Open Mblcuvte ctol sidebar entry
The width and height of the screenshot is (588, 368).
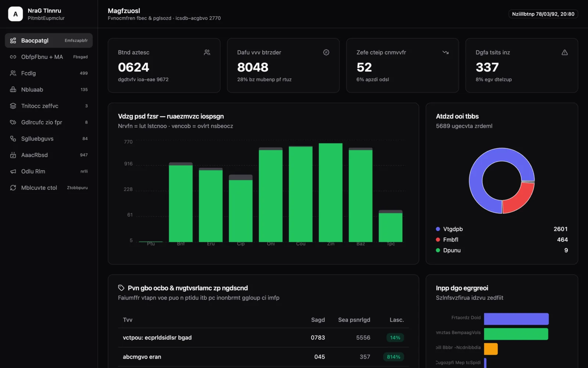point(49,188)
